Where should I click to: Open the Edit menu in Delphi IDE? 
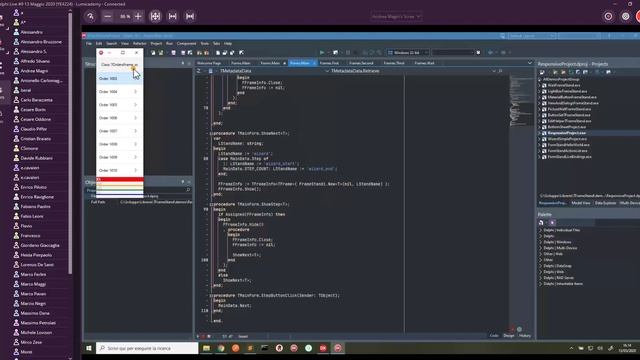[99, 43]
